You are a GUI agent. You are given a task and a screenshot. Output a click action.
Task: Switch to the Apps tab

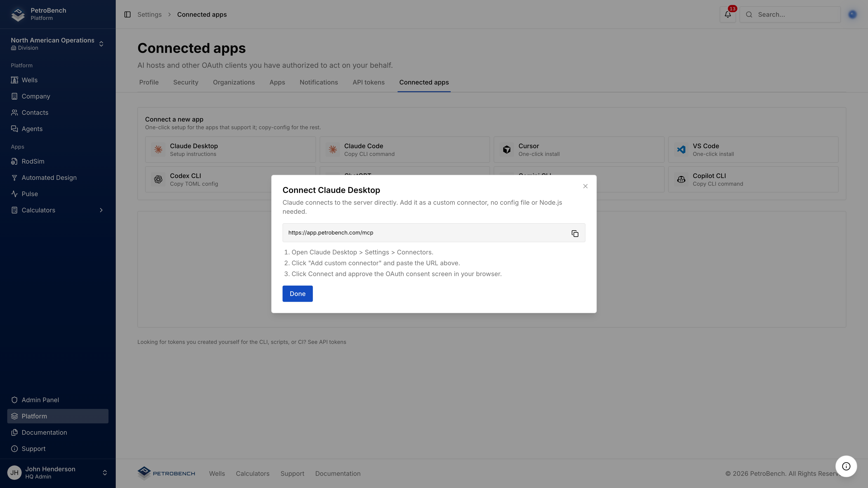point(277,82)
